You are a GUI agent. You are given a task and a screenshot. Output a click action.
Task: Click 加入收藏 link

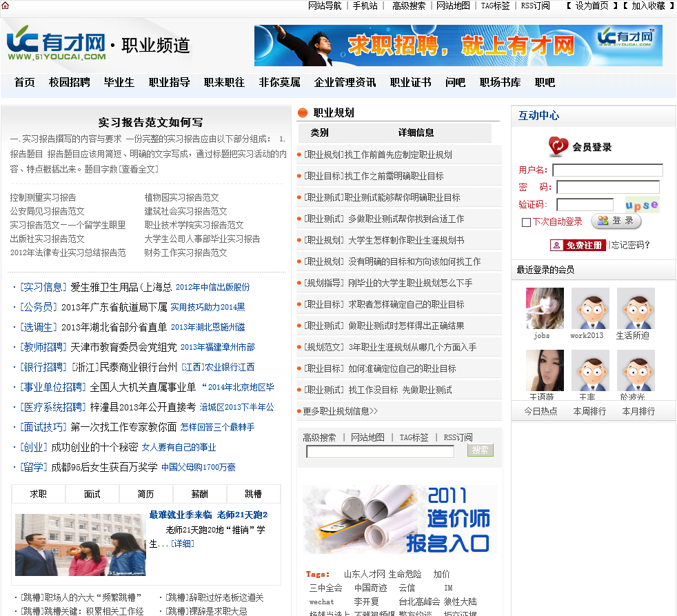648,6
